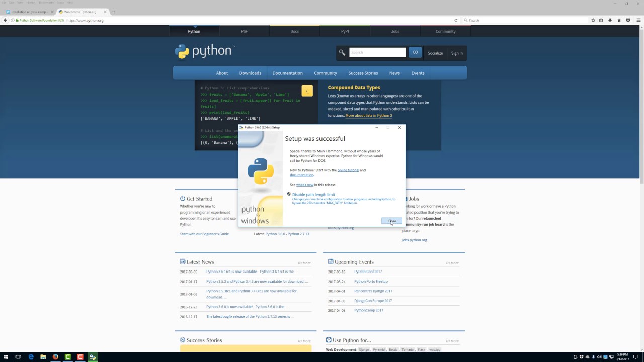Open the Downloads menu
Image resolution: width=644 pixels, height=362 pixels.
pyautogui.click(x=250, y=73)
